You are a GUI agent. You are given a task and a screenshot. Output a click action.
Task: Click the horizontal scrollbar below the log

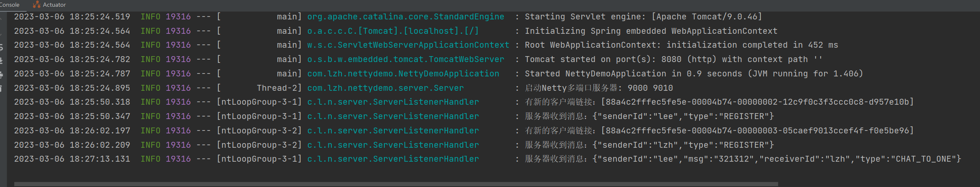pyautogui.click(x=395, y=184)
